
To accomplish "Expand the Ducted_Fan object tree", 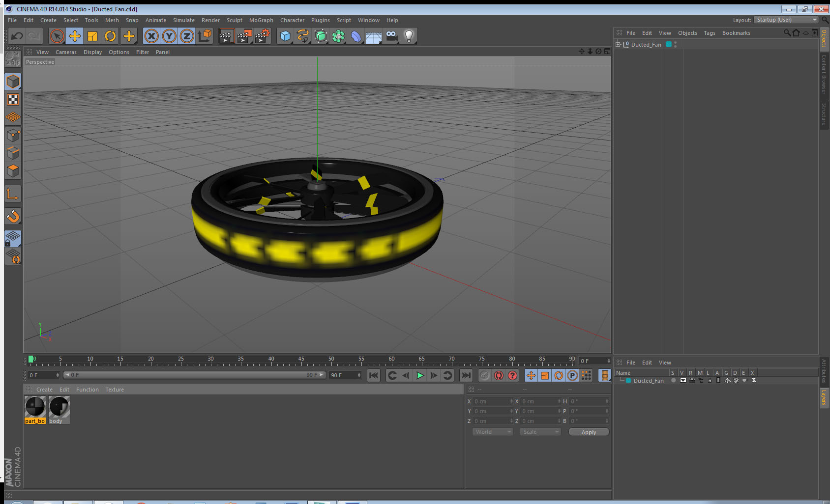I will 618,44.
